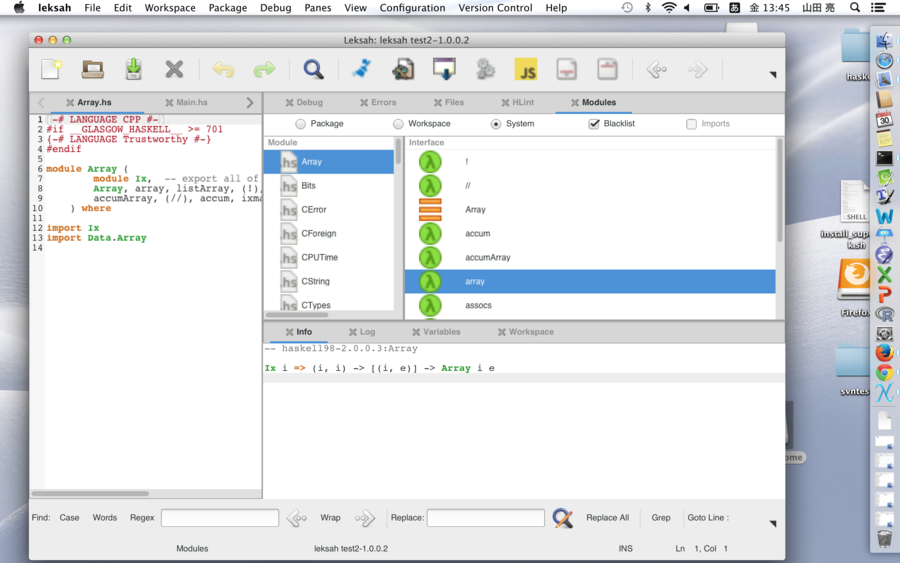This screenshot has width=900, height=563.
Task: Click the previous error document toolbar icon
Action: pos(607,69)
